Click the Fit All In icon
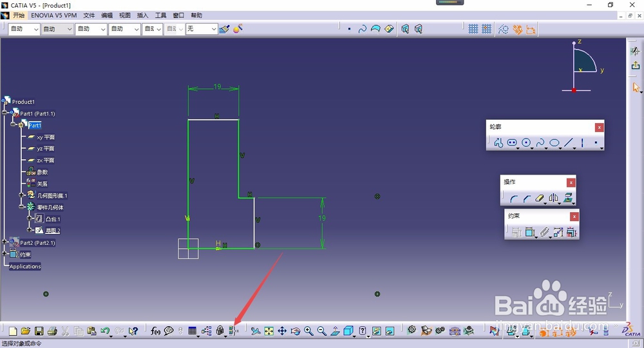The image size is (644, 348). (269, 331)
